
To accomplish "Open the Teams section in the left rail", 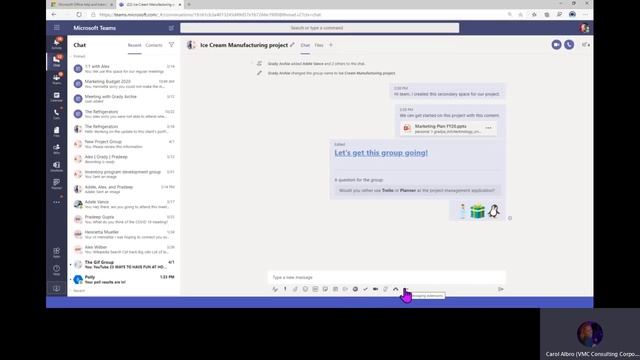I will tap(56, 78).
